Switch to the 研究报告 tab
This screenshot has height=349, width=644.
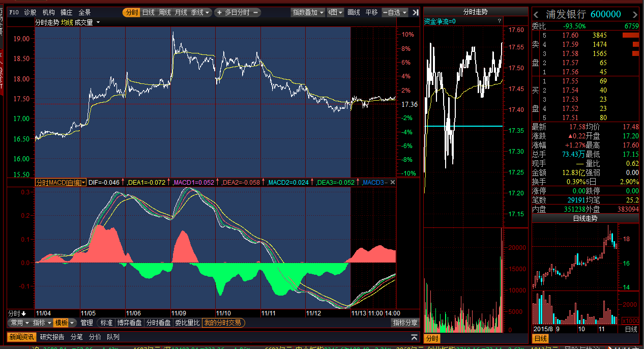(x=52, y=337)
